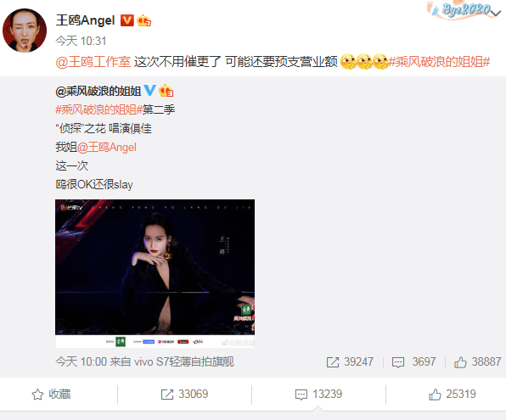This screenshot has height=420, width=506.
Task: Open the #乘风破浪的姐姐# hashtag in reposted content
Action: pyautogui.click(x=98, y=110)
